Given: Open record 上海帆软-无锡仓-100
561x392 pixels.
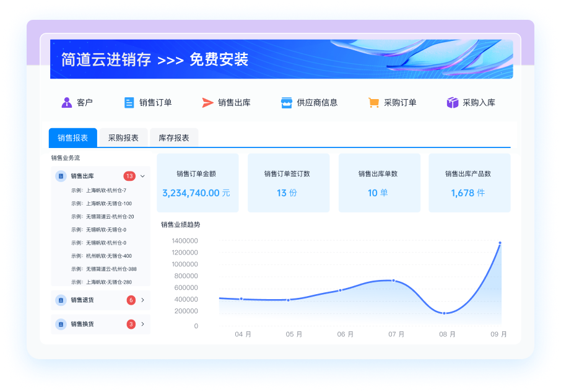Looking at the screenshot, I should click(x=102, y=204).
